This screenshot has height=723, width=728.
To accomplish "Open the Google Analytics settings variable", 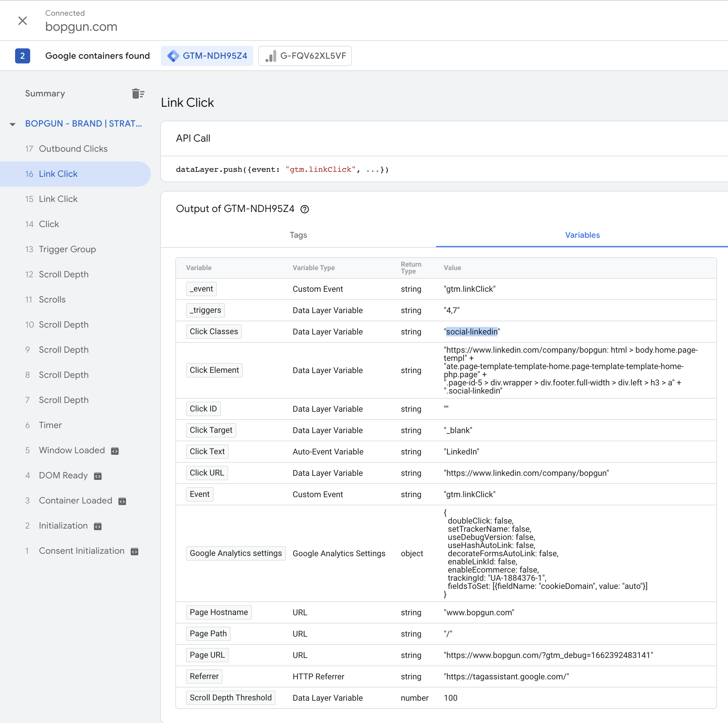I will click(x=236, y=553).
